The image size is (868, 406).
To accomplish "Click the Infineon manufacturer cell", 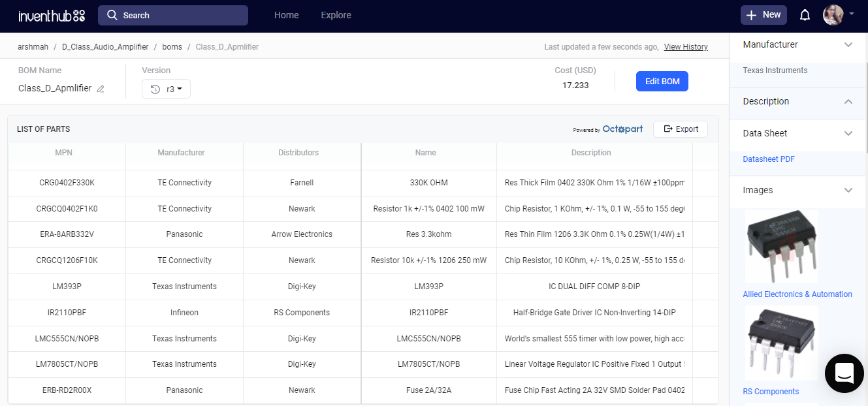I will pos(184,313).
